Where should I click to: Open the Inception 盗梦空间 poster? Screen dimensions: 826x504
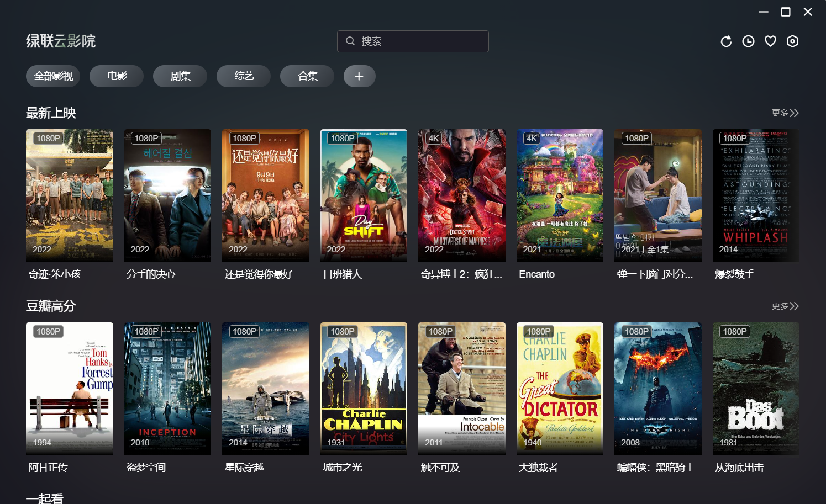[x=167, y=389]
